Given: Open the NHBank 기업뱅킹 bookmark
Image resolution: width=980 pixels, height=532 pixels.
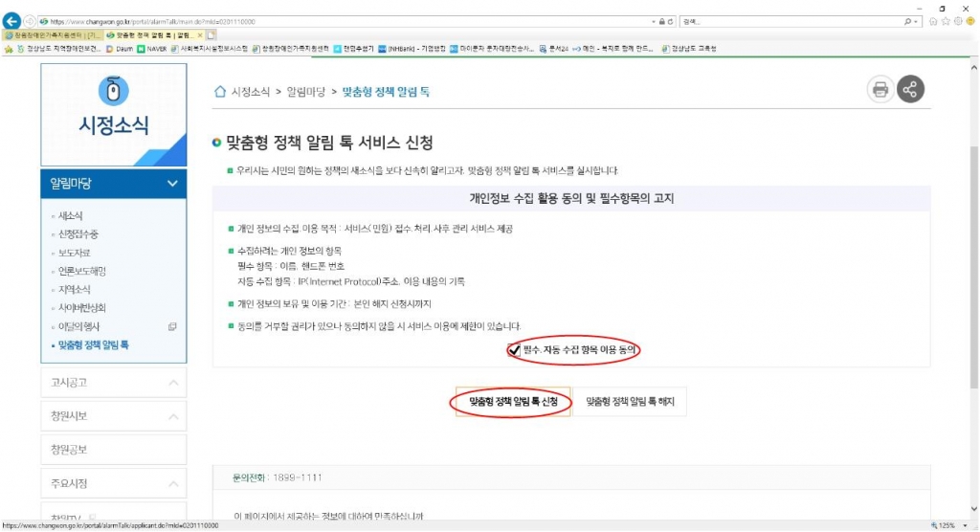Looking at the screenshot, I should pos(412,49).
